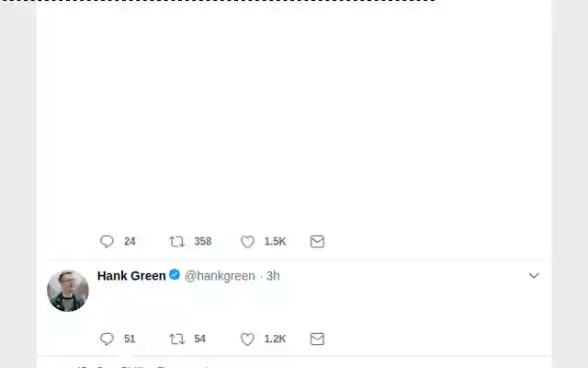The width and height of the screenshot is (588, 368).
Task: Reply to Hank Green's tweet
Action: tap(107, 339)
